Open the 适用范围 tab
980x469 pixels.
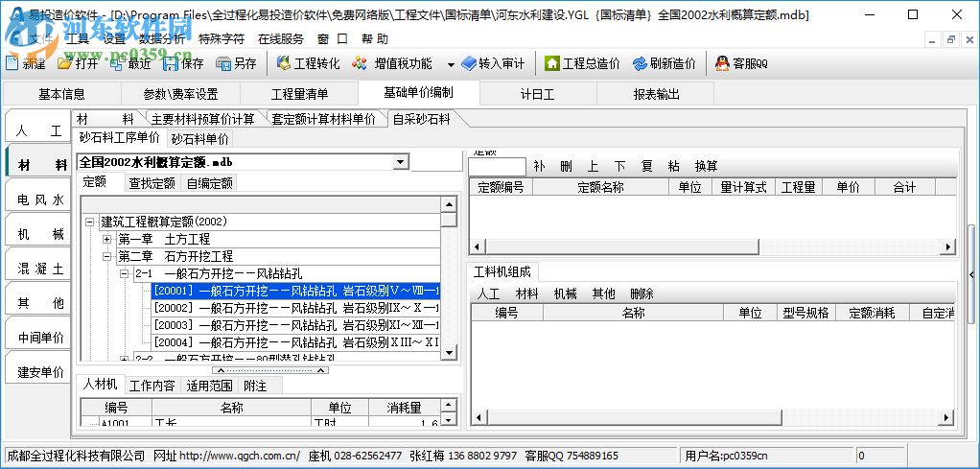209,386
